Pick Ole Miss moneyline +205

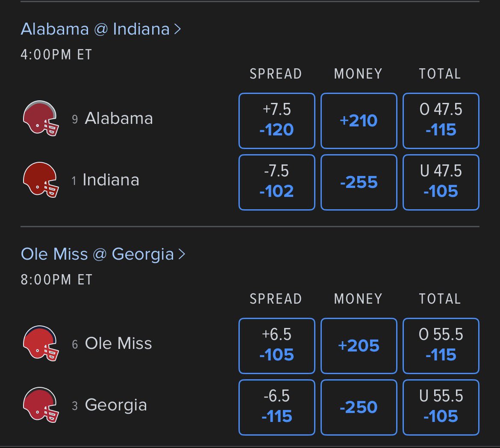click(x=359, y=346)
